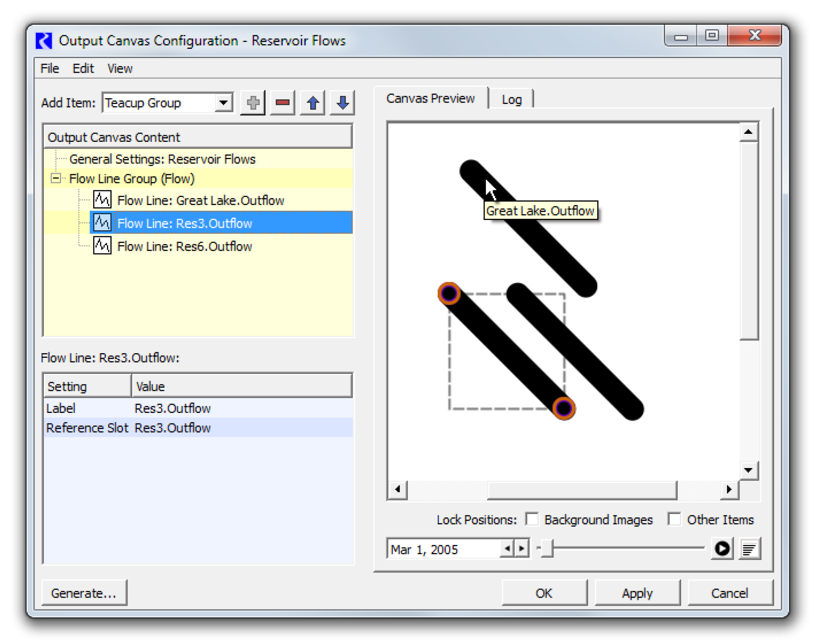Enable Background Images lock checkbox
The width and height of the screenshot is (817, 644).
pos(532,519)
